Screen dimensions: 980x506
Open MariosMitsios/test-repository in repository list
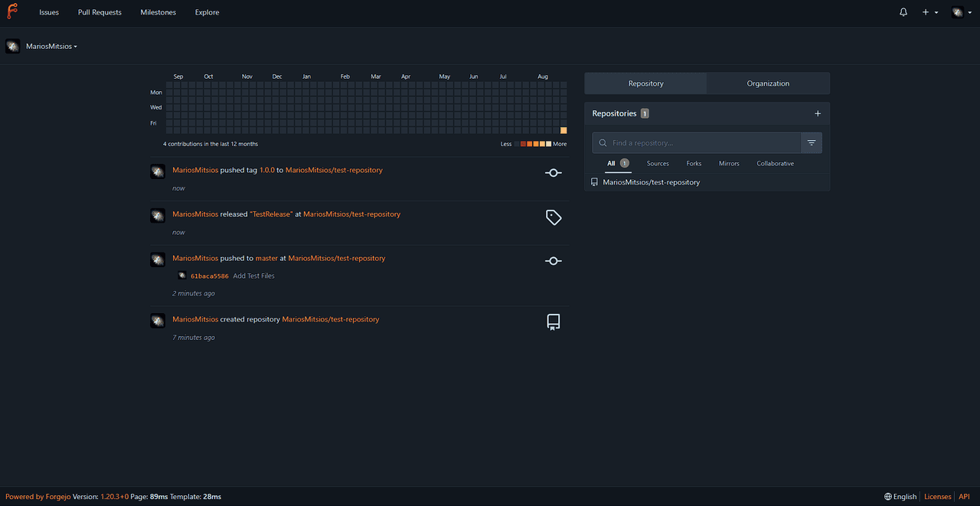[651, 182]
